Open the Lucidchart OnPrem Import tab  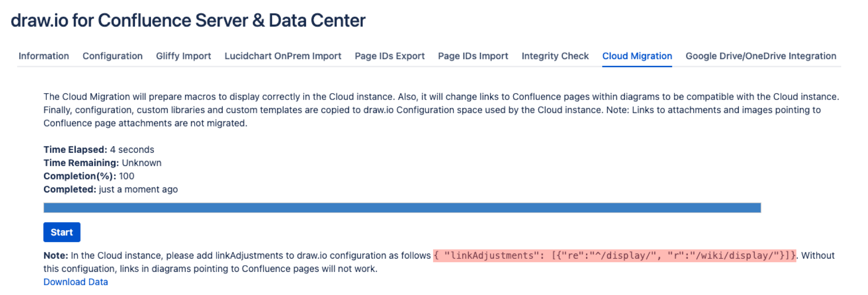[x=283, y=56]
